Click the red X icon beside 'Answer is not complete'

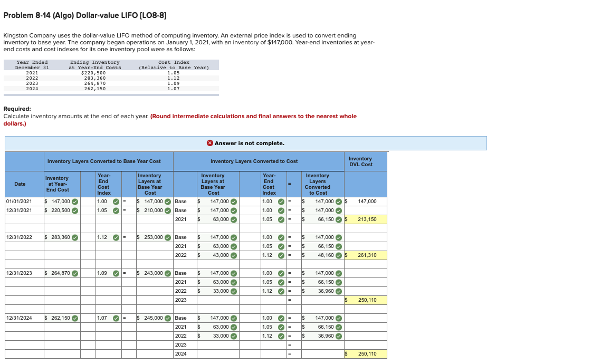coord(210,143)
